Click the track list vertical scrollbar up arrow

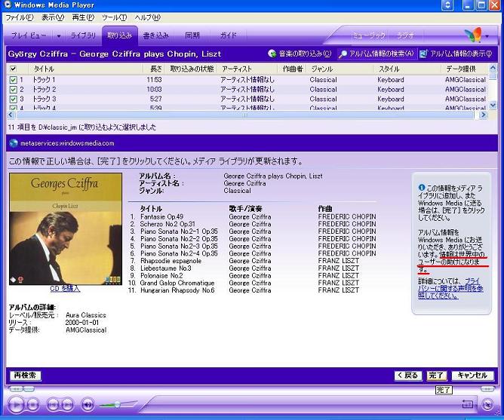point(493,68)
